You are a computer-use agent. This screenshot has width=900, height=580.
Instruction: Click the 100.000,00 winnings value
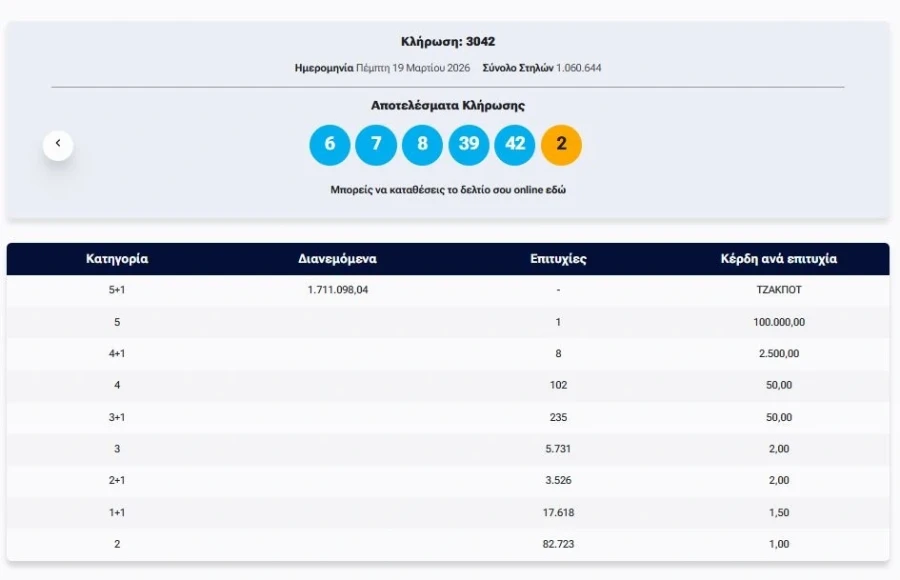[x=779, y=322]
